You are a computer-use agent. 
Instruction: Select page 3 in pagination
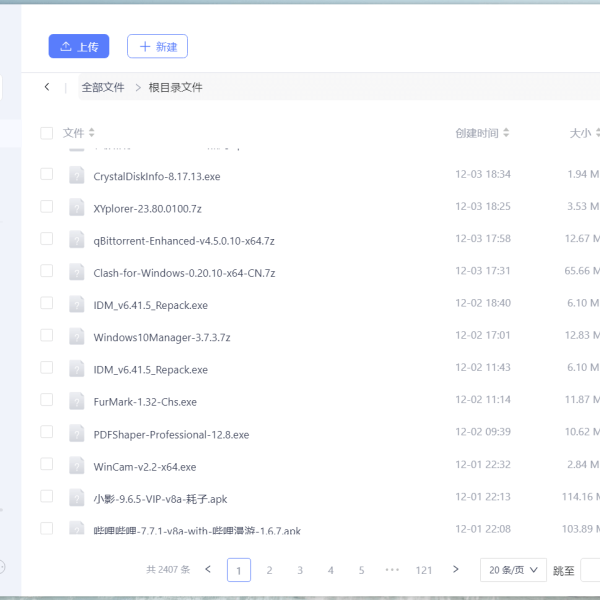(x=300, y=570)
